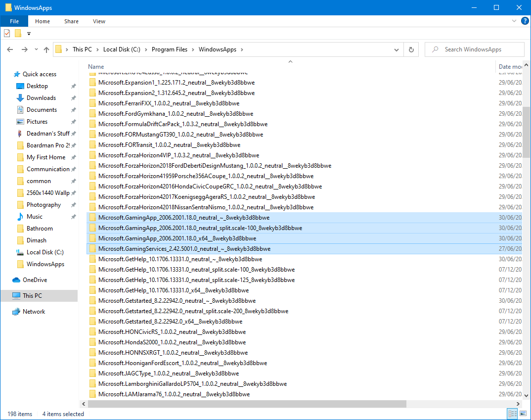Open the File menu tab
Viewport: 531px width, 420px height.
coord(14,21)
